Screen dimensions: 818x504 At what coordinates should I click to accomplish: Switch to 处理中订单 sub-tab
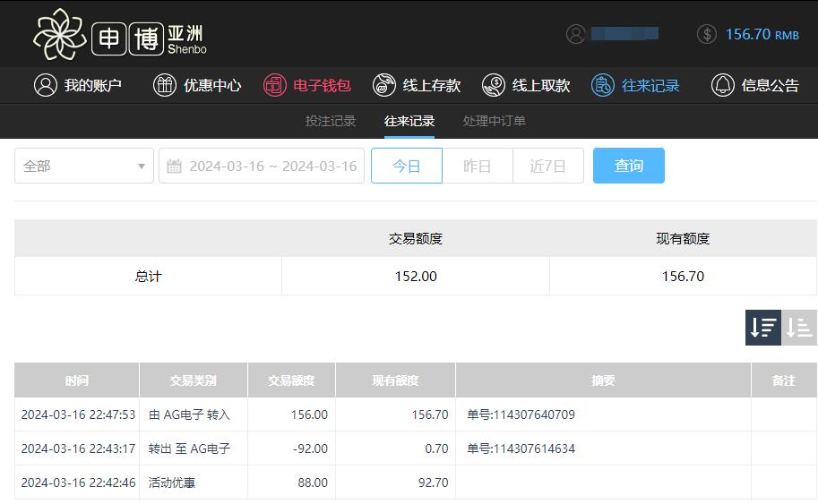coord(494,121)
